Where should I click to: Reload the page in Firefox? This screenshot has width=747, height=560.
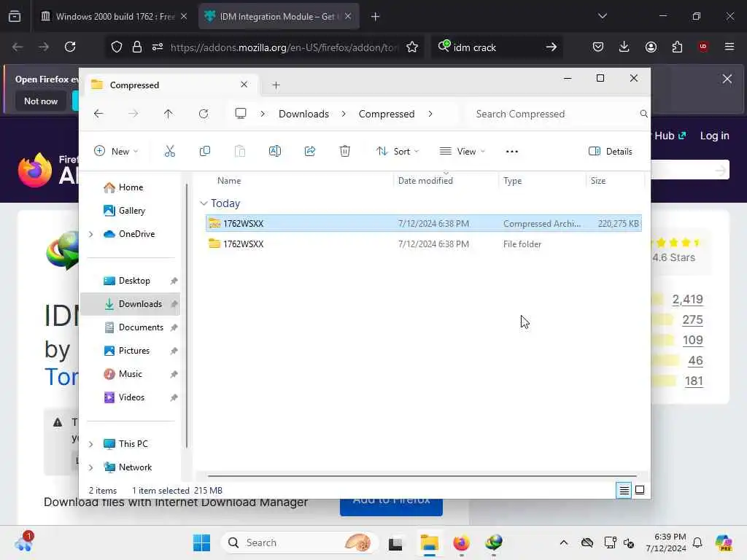[70, 47]
